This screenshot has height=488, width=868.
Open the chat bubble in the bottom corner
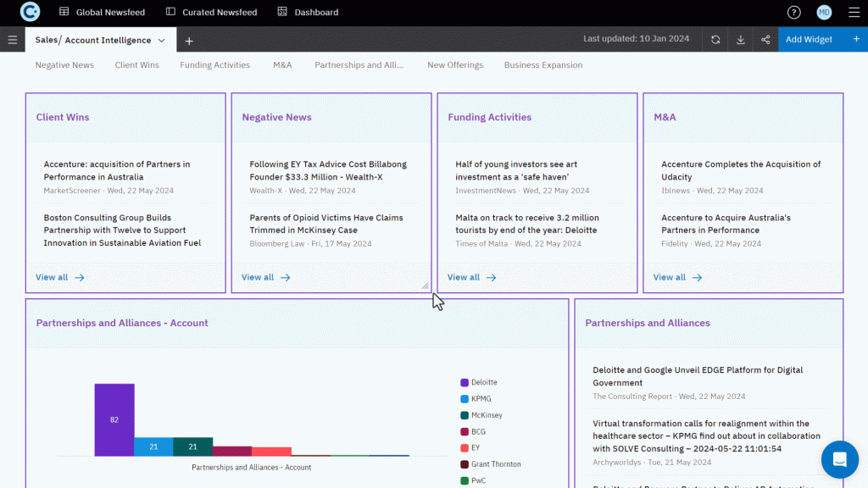(x=839, y=459)
